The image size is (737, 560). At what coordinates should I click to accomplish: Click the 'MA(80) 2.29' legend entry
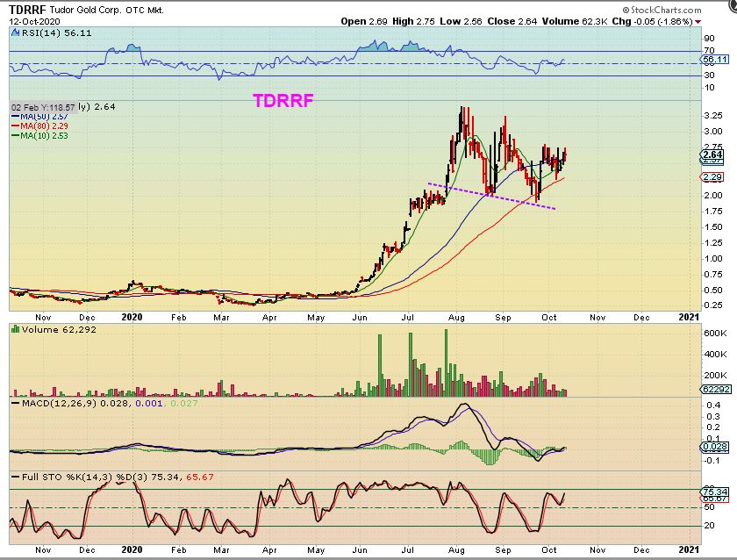point(40,126)
